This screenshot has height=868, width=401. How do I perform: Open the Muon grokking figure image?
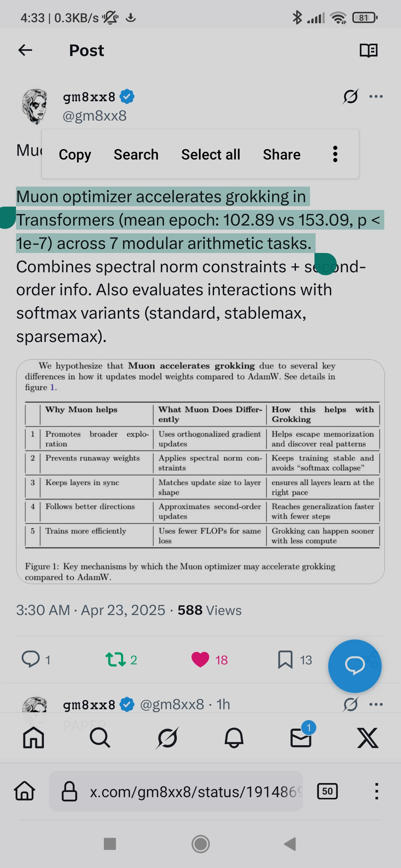click(200, 471)
